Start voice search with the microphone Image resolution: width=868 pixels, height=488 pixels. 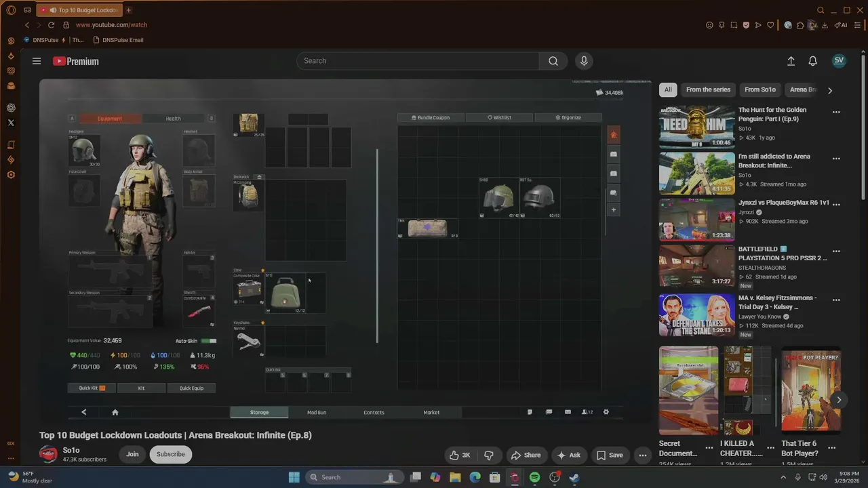click(584, 61)
